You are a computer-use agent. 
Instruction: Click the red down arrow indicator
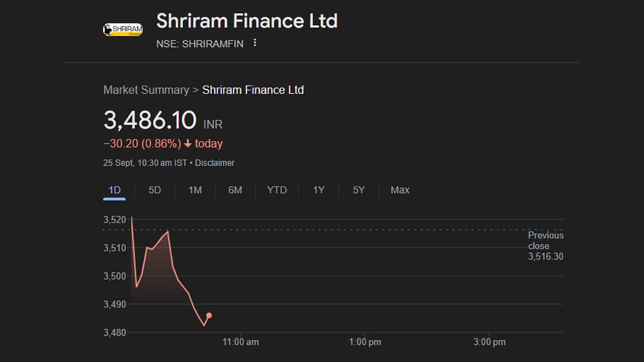[x=187, y=144]
